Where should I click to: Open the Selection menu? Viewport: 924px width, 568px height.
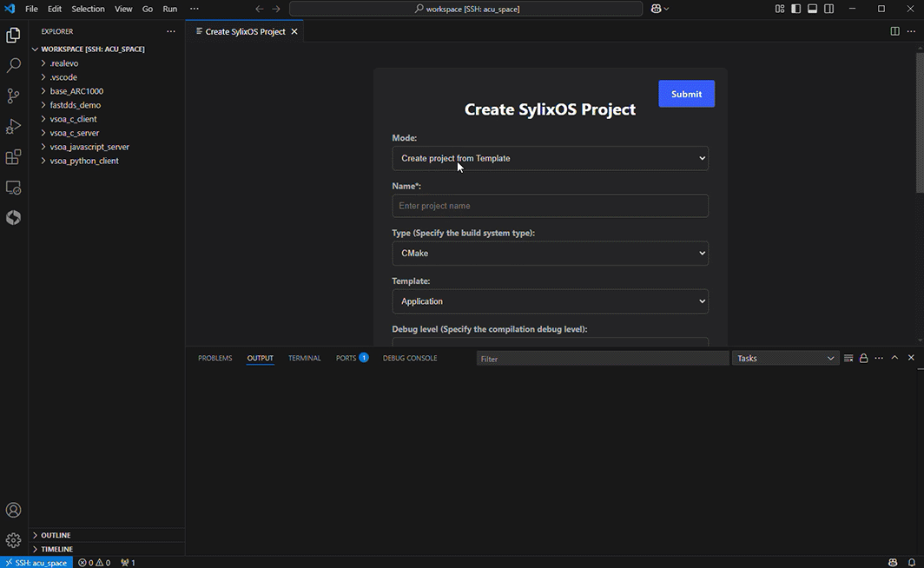pyautogui.click(x=88, y=9)
